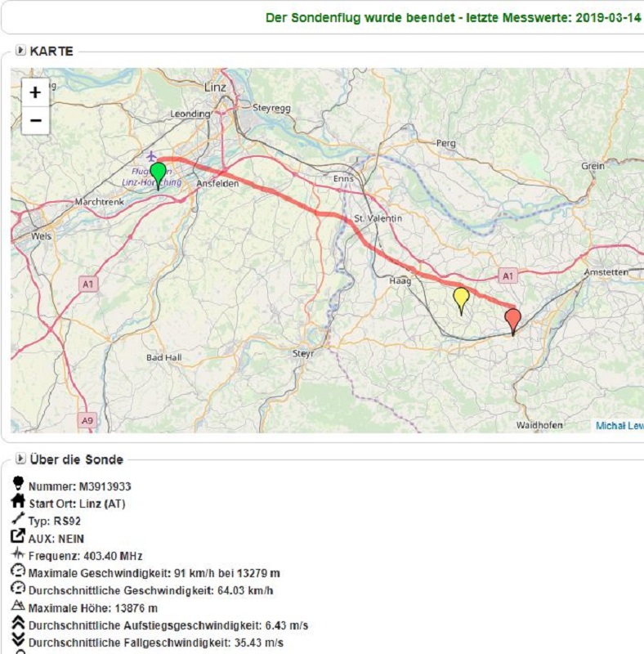Click the 91 km/h bei 13279 m value
Image resolution: width=644 pixels, height=654 pixels.
227,573
